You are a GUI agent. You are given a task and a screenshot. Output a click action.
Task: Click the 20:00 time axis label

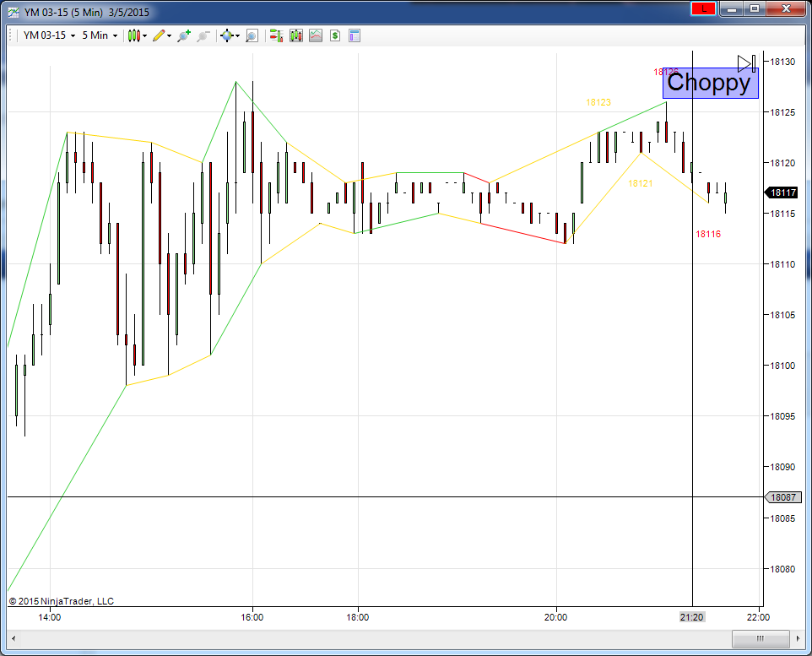click(556, 617)
